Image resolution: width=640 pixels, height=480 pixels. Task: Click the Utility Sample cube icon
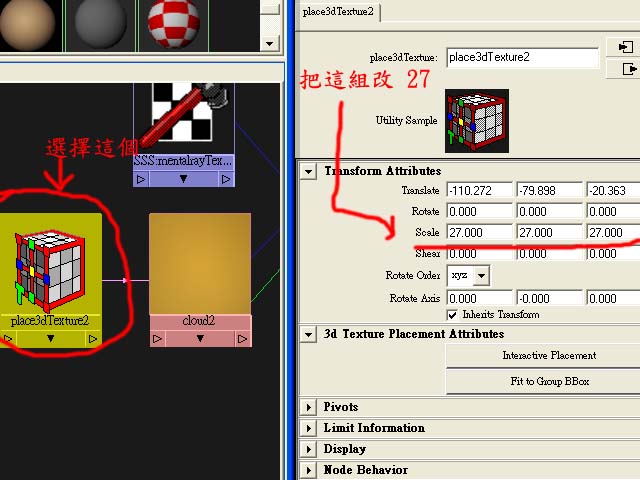tap(477, 121)
